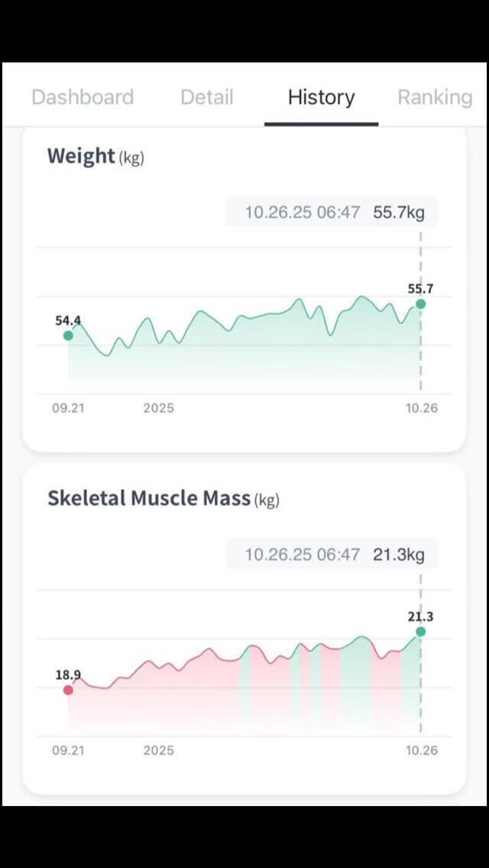Screen dimensions: 489x868
Task: Tap the 2025 label under Skeletal Muscle chart
Action: [x=158, y=750]
